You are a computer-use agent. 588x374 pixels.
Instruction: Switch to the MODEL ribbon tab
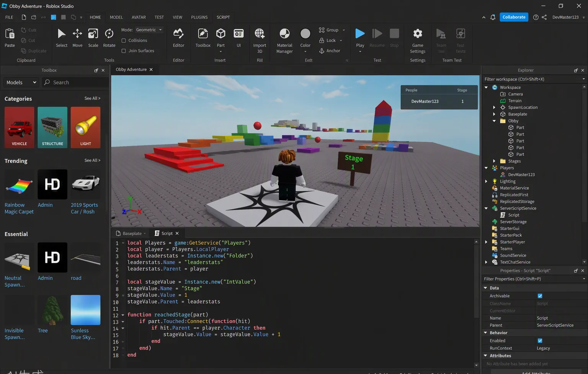point(116,17)
